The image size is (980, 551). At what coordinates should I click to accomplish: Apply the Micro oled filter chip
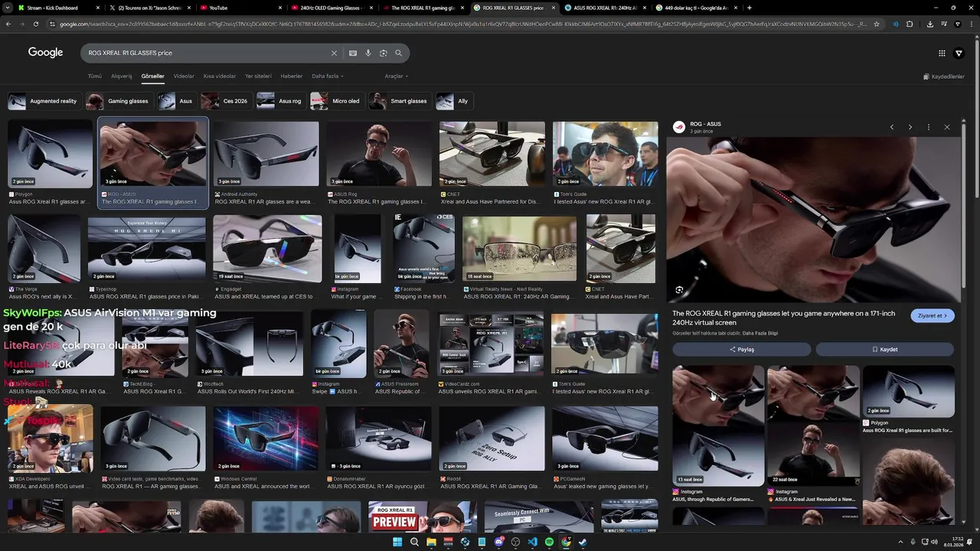tap(336, 101)
